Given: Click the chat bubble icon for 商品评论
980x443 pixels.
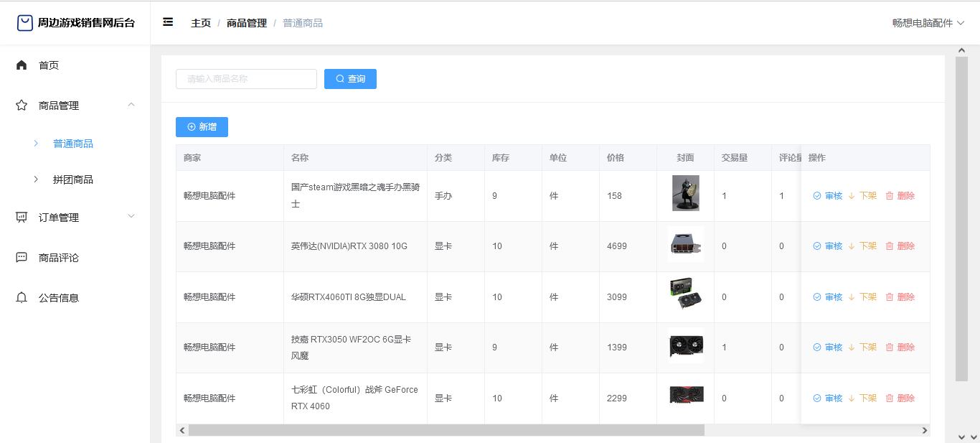Looking at the screenshot, I should tap(22, 258).
